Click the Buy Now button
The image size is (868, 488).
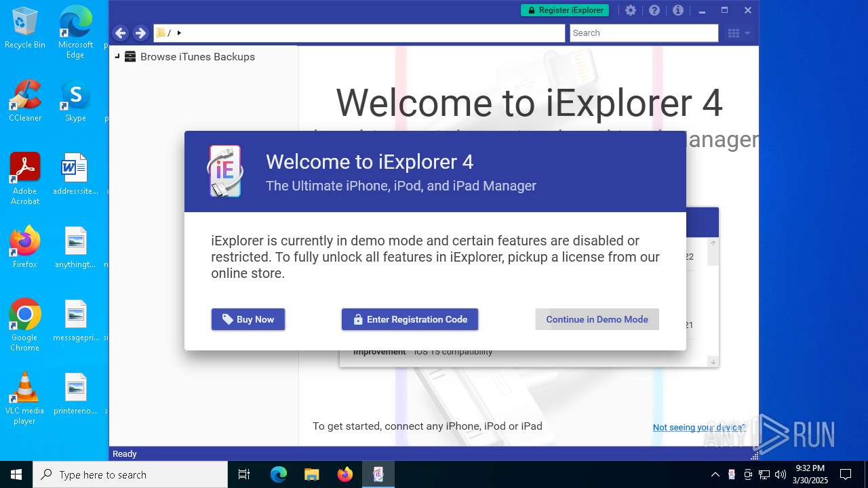tap(248, 319)
